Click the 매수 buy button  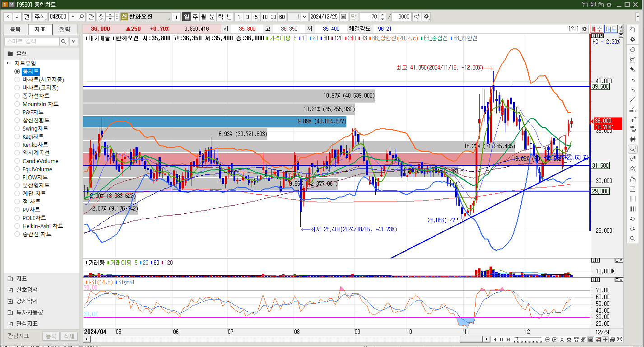(x=597, y=29)
